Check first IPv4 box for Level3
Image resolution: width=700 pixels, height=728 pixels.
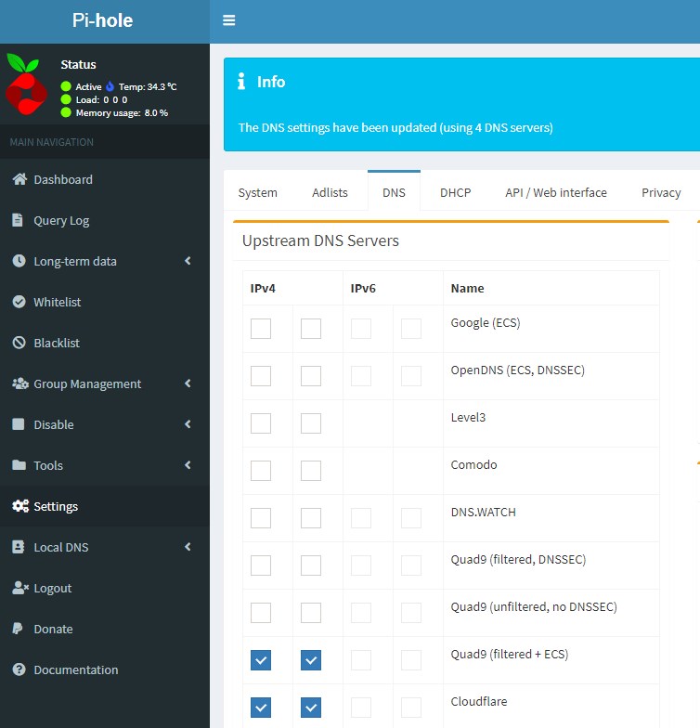(261, 423)
